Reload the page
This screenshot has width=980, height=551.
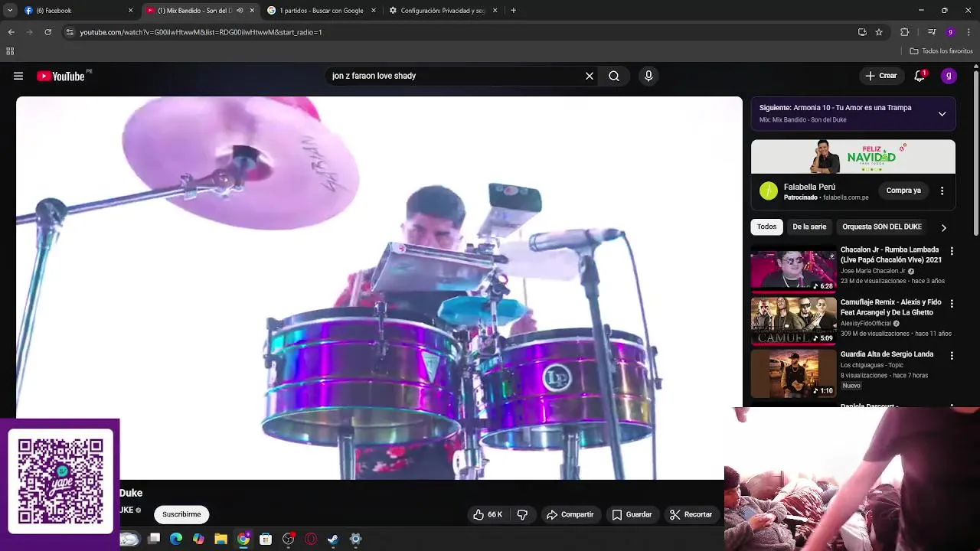click(47, 32)
